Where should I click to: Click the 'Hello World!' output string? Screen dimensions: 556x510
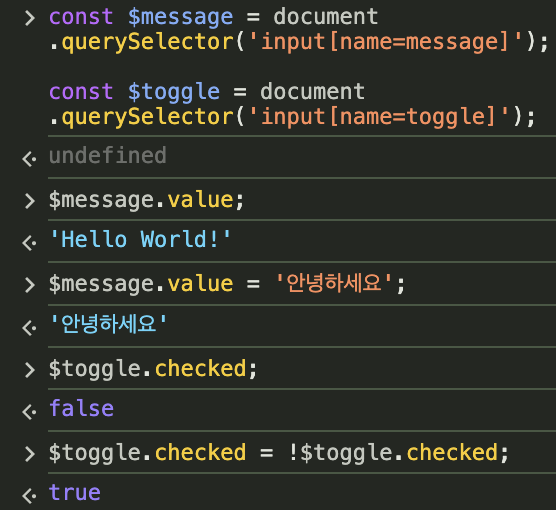coord(140,239)
